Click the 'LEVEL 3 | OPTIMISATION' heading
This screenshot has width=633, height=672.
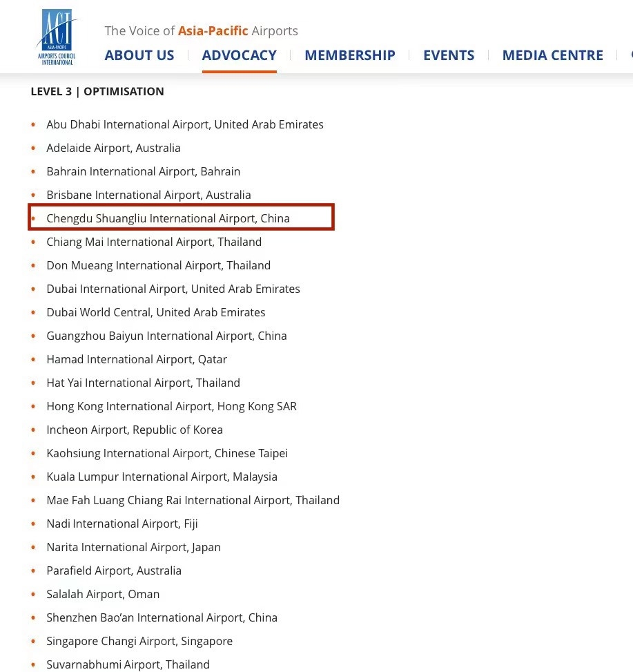click(x=97, y=91)
